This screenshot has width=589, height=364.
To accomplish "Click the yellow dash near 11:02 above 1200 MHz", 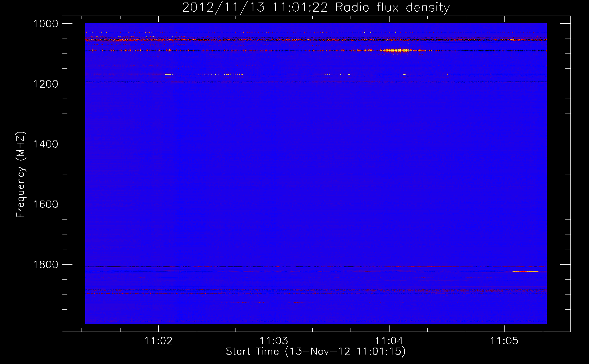I will click(168, 74).
